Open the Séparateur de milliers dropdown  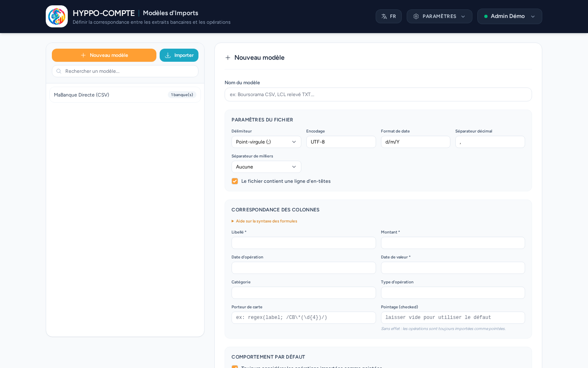[266, 167]
